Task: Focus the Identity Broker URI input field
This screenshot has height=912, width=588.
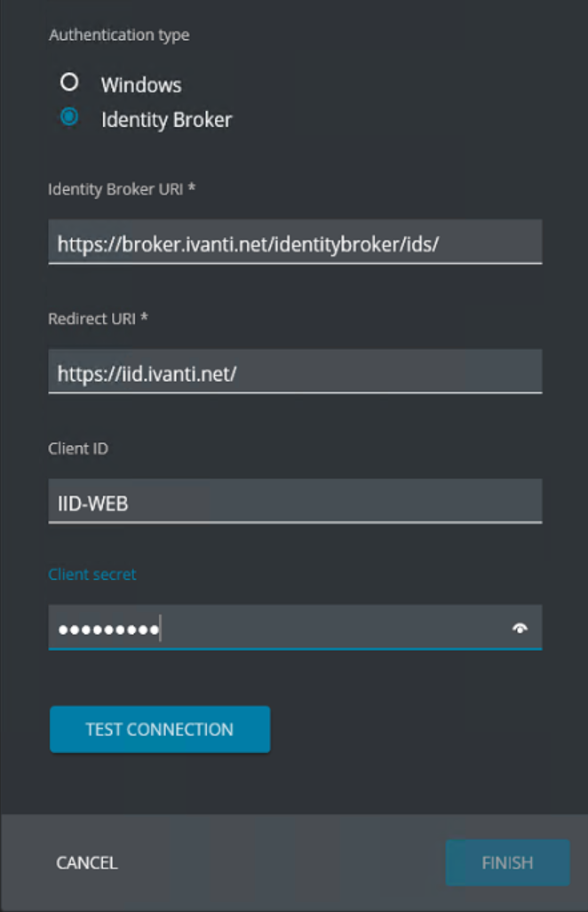Action: [x=295, y=242]
